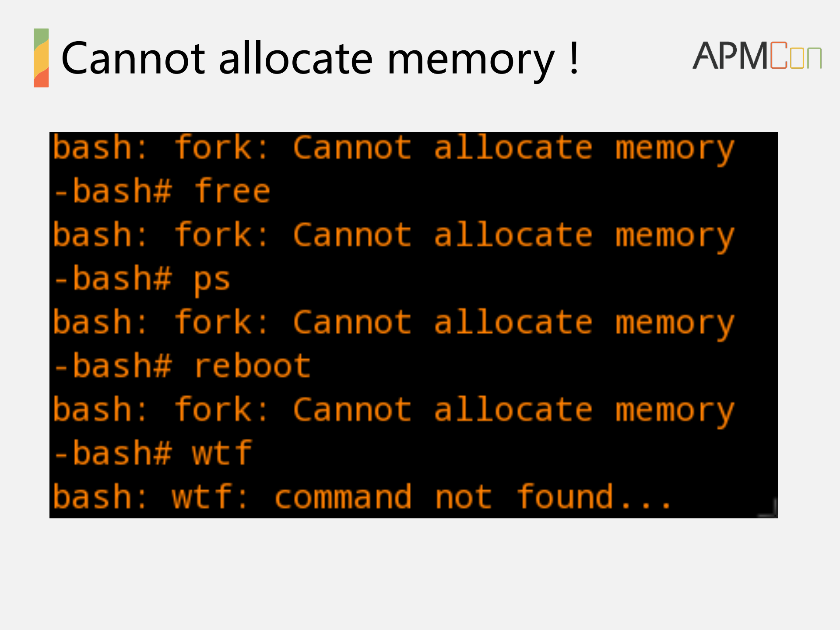Select the green segment of the title bar
This screenshot has height=630, width=840.
click(41, 38)
